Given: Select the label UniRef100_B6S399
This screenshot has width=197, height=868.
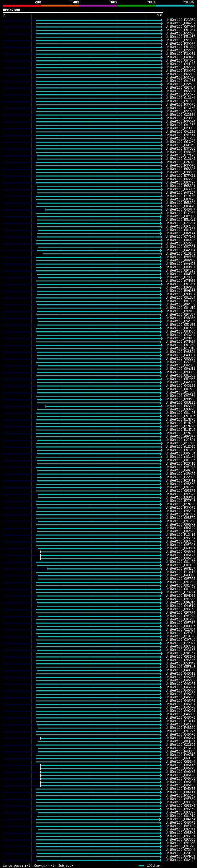Looking at the screenshot, I should coord(180,74).
